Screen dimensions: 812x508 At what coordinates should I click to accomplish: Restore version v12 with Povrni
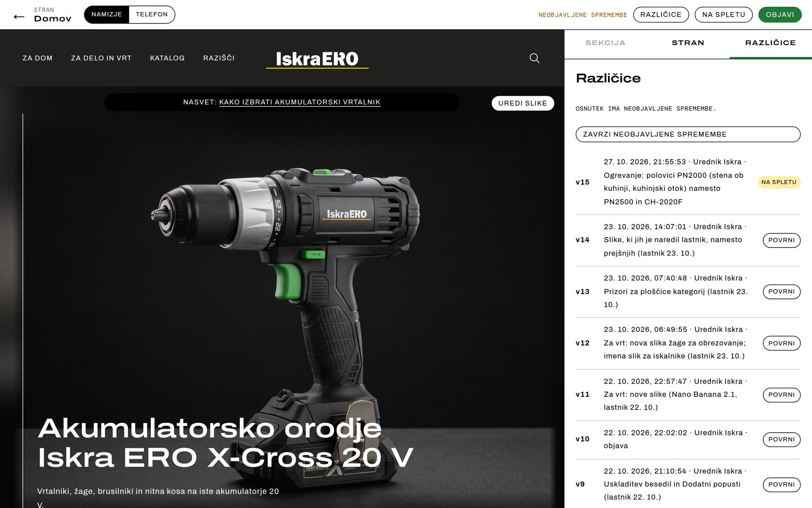pyautogui.click(x=781, y=343)
